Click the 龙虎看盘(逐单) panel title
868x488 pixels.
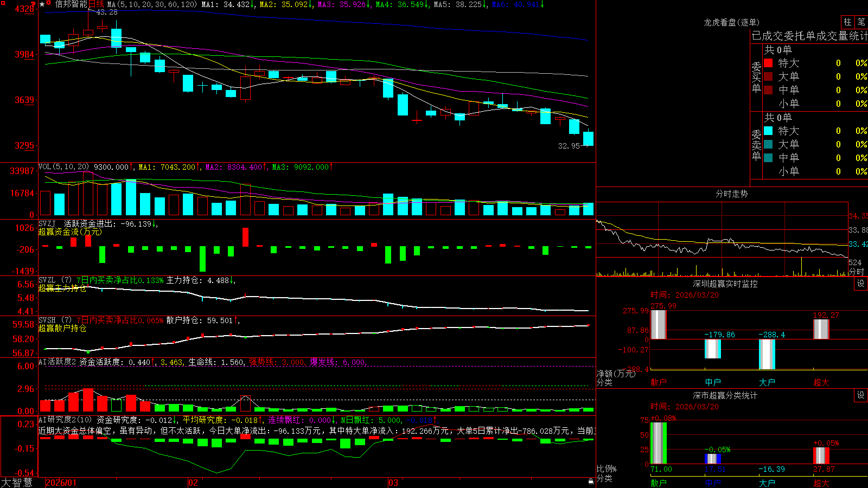[x=731, y=22]
